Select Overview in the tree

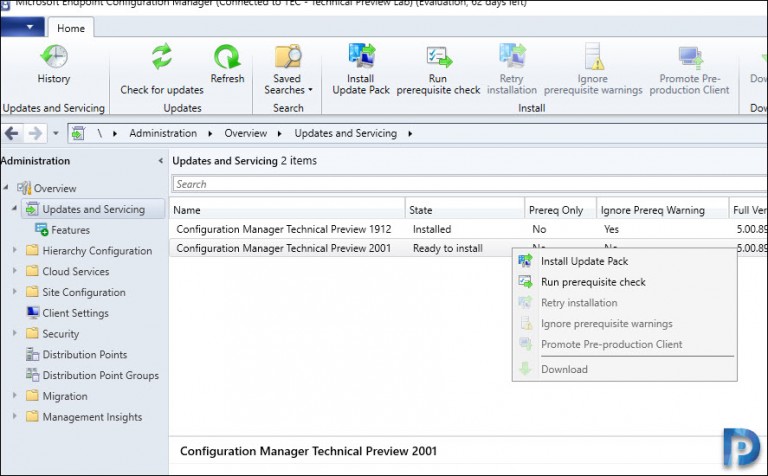click(55, 188)
